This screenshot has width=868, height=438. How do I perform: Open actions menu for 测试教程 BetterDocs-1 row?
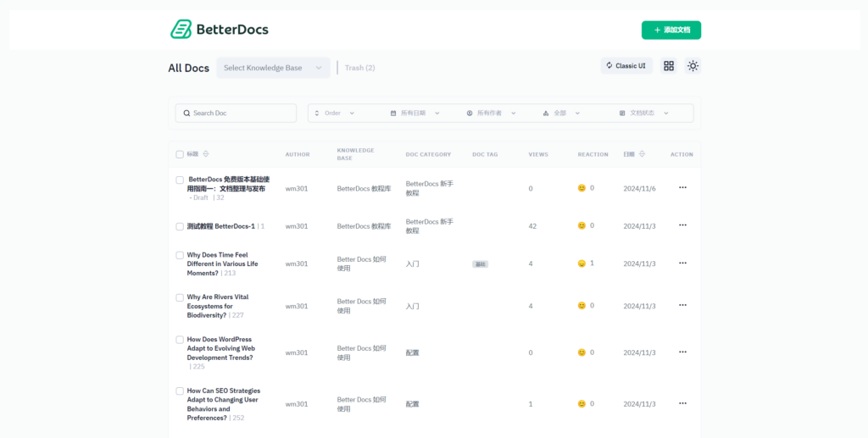682,225
